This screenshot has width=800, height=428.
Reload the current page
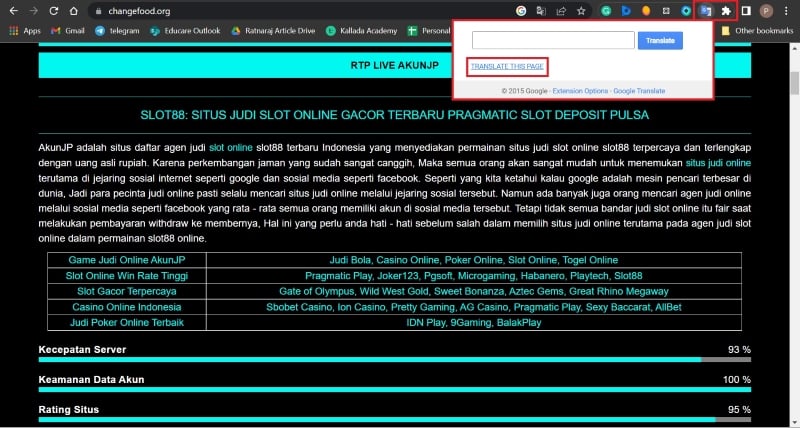pyautogui.click(x=54, y=11)
